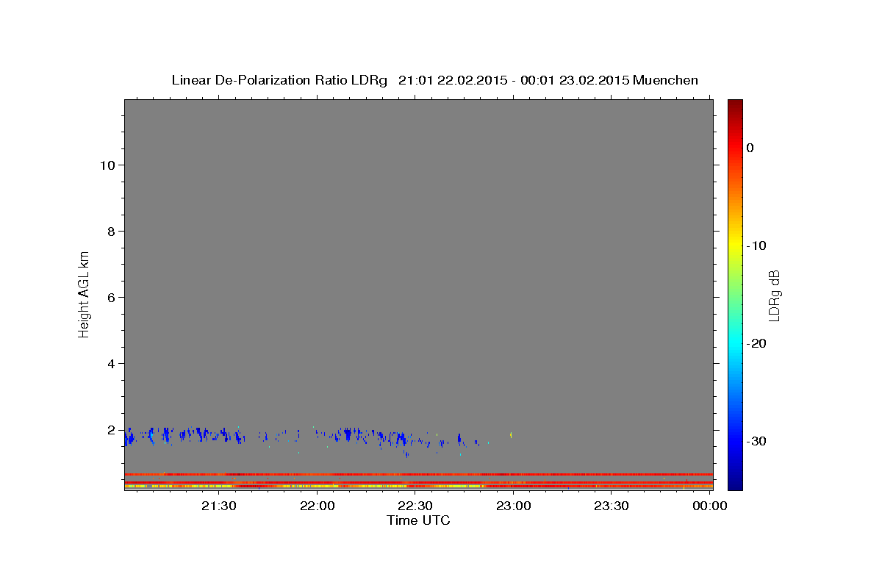
Task: Click the 21:30 time tick label
Action: click(x=219, y=506)
